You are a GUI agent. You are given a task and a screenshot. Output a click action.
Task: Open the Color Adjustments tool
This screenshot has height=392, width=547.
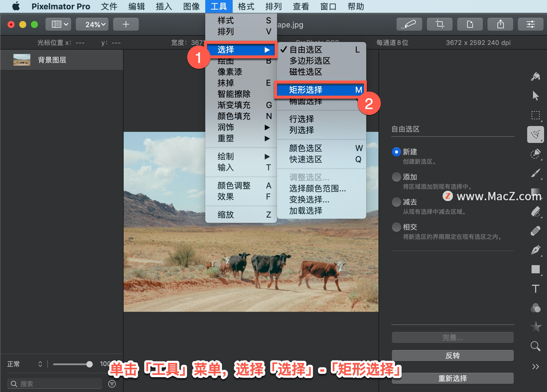535,308
